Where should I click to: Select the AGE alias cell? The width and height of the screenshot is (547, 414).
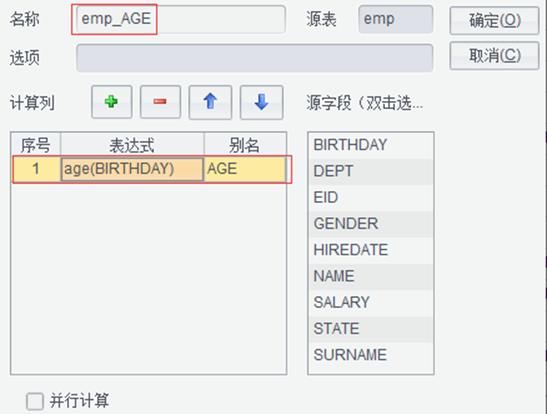(245, 169)
